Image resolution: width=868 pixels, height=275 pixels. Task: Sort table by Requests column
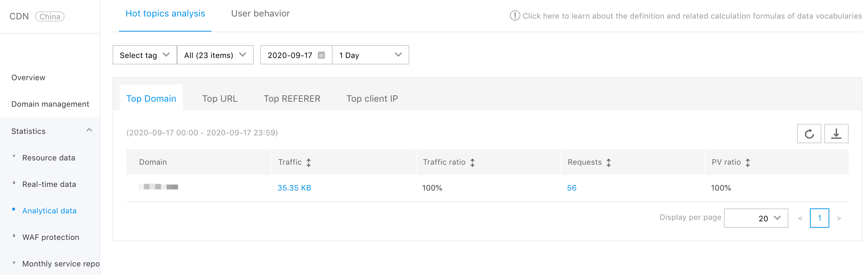609,163
